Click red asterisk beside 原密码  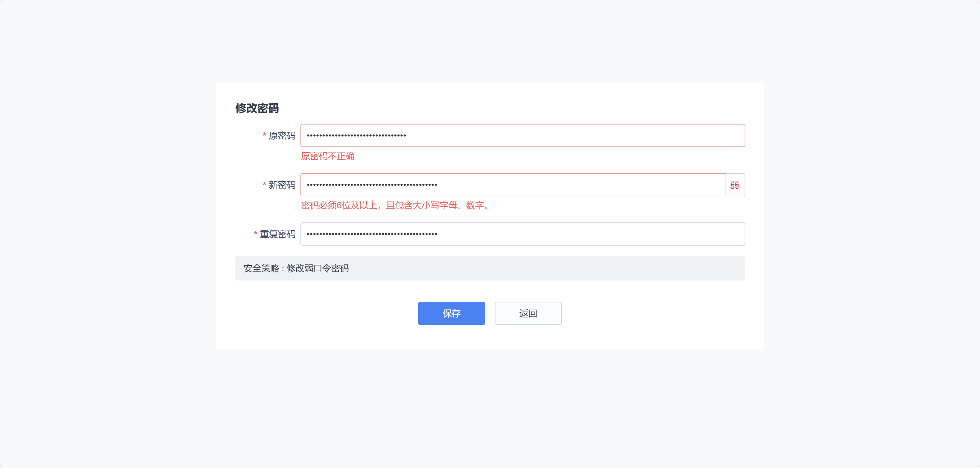click(x=264, y=135)
